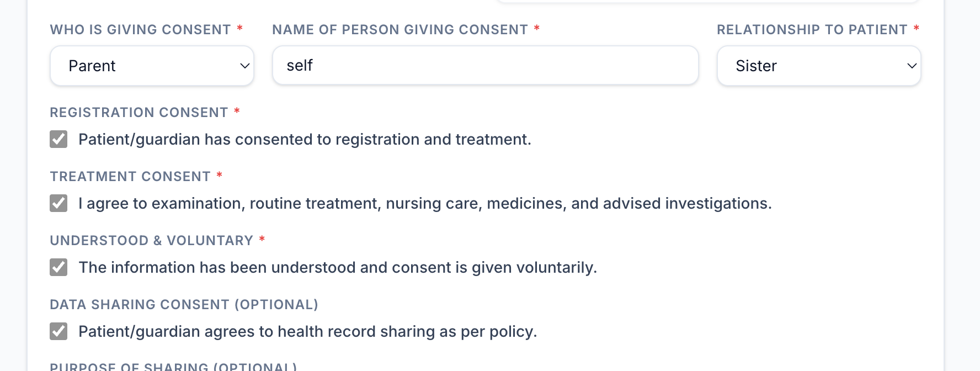Uncheck the Treatment Consent checkbox
Screen dimensions: 980x371
(x=58, y=203)
